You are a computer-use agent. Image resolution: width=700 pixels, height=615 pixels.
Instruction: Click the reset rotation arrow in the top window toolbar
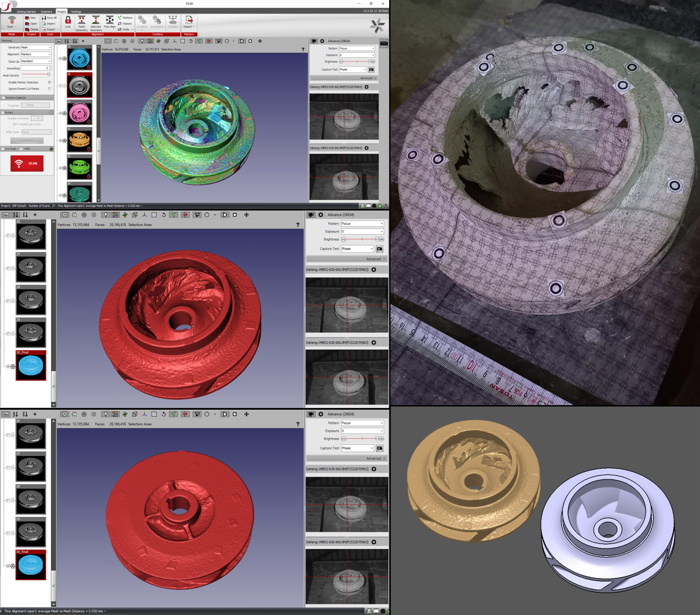coord(191,41)
